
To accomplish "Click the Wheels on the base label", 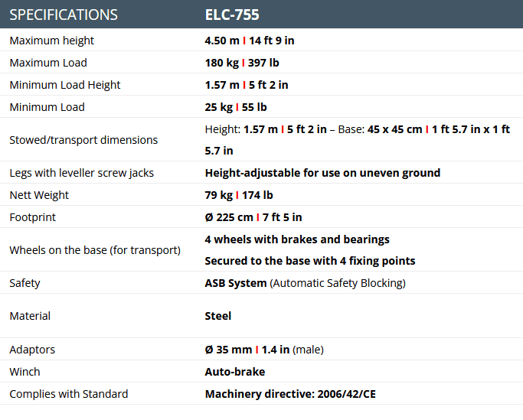I will pos(95,250).
